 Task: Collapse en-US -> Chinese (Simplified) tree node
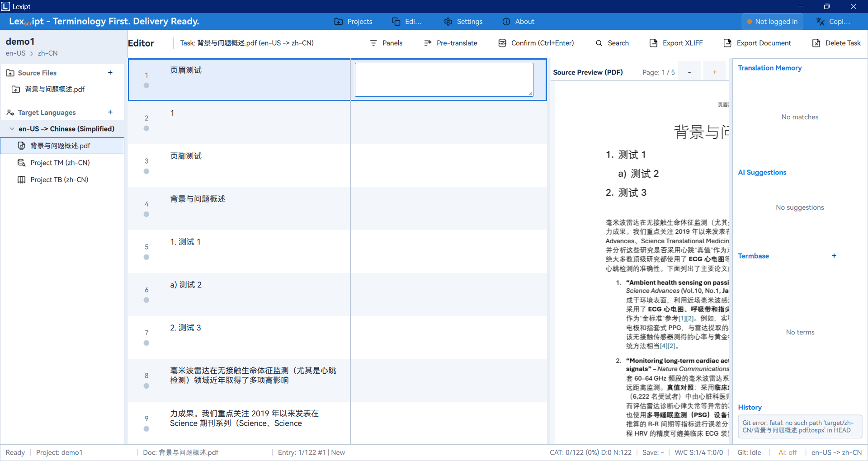12,129
